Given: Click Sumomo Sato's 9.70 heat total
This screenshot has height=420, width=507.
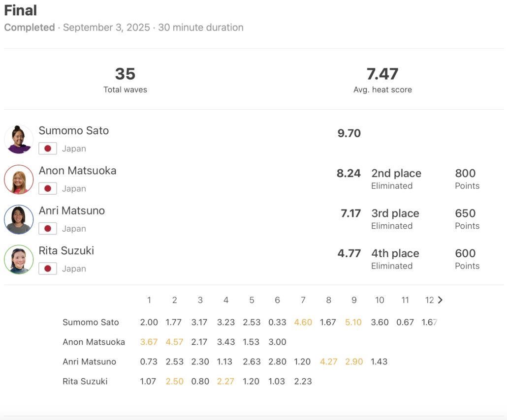Looking at the screenshot, I should pyautogui.click(x=349, y=133).
